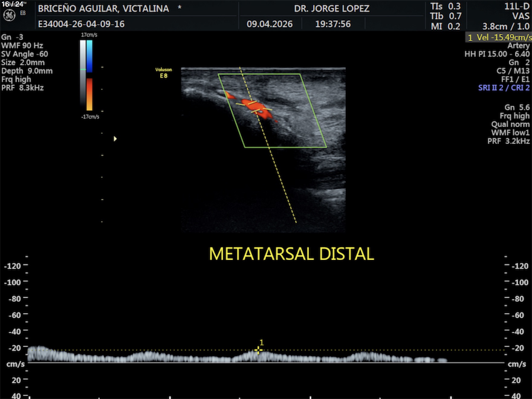
Task: Select the velocity caliper cross marker 1
Action: point(258,350)
